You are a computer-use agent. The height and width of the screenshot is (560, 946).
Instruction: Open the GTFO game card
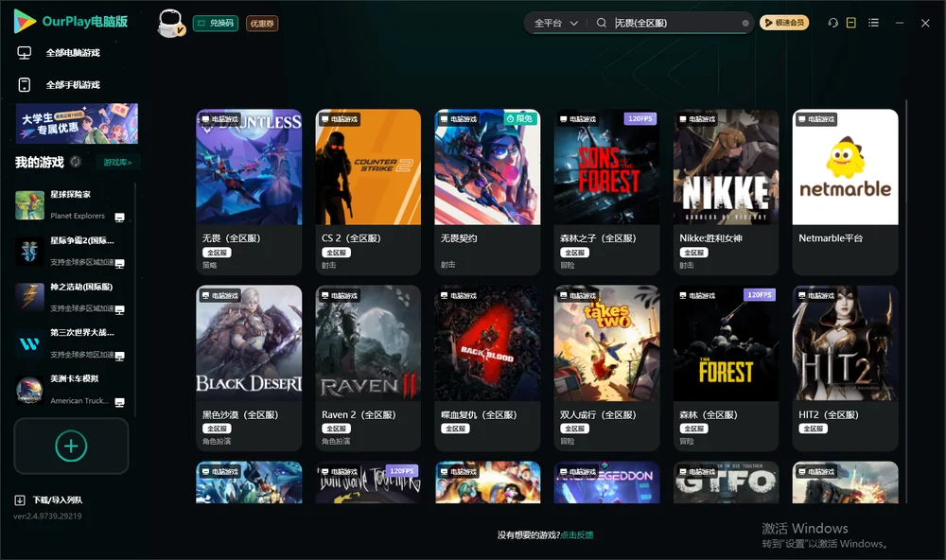[x=727, y=482]
